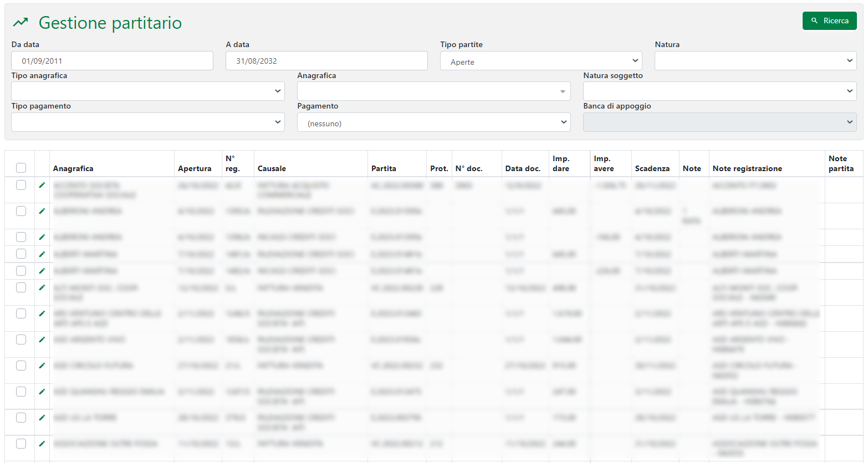Image resolution: width=868 pixels, height=463 pixels.
Task: Click the edit pencil icon in the last visible row
Action: (42, 444)
